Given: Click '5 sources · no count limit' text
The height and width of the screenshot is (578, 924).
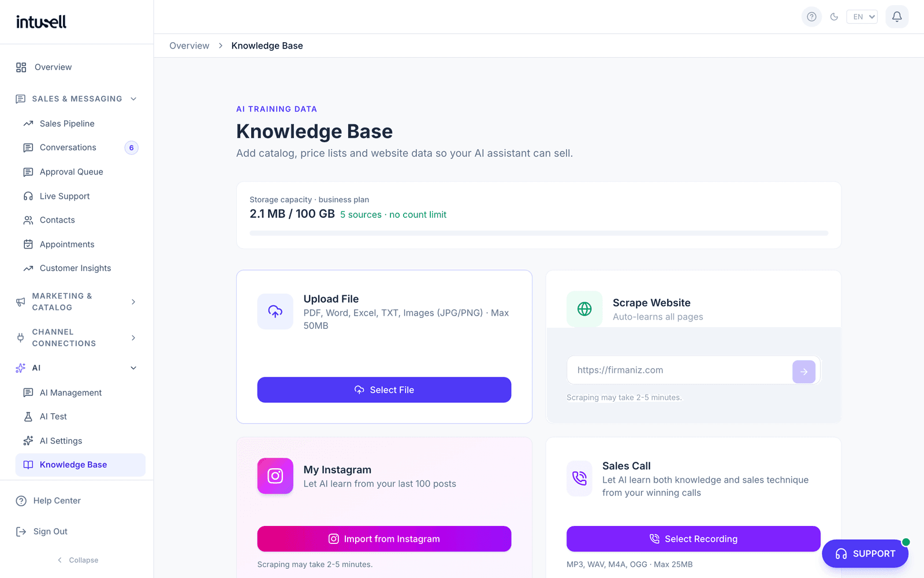Looking at the screenshot, I should pyautogui.click(x=393, y=214).
